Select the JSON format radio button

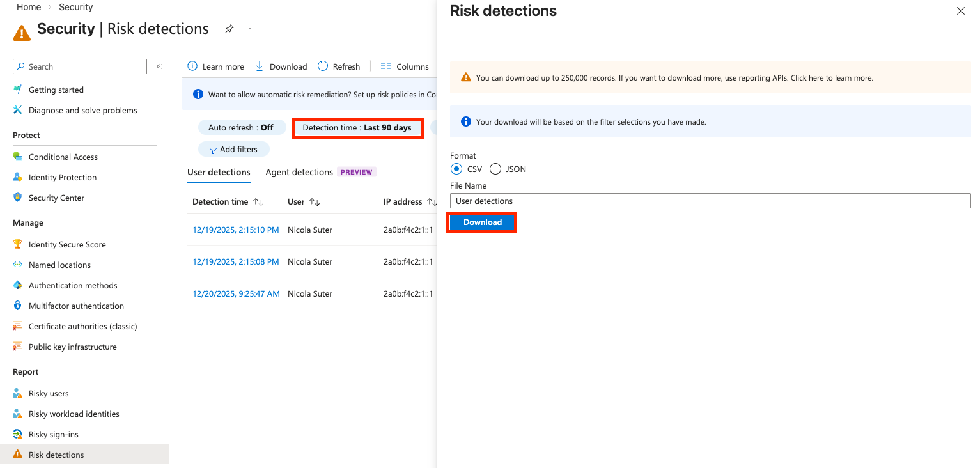495,169
